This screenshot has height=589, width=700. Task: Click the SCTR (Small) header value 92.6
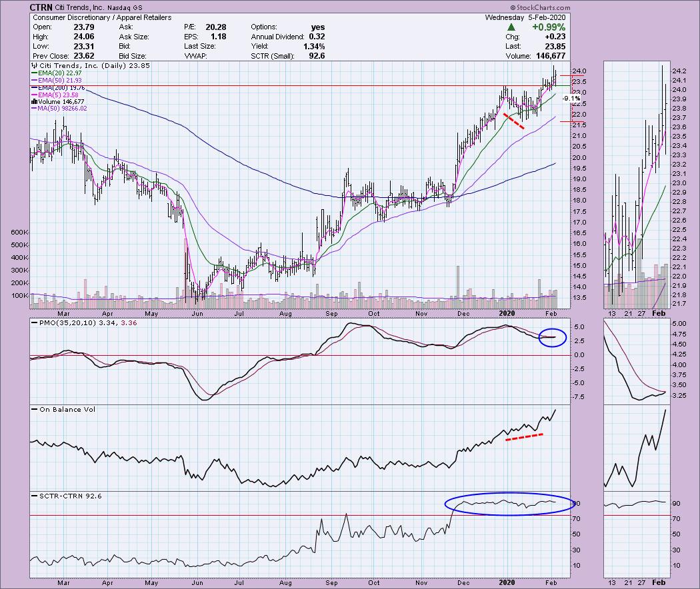[317, 56]
